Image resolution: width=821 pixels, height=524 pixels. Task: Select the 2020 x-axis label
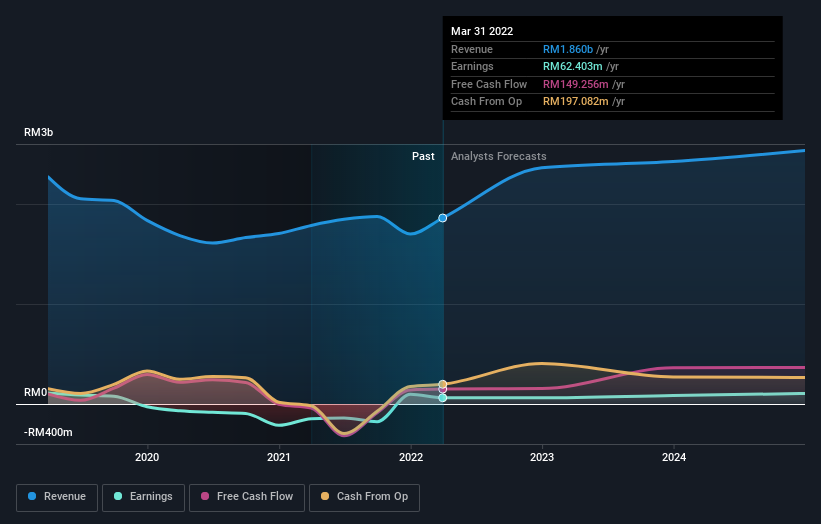tap(147, 457)
